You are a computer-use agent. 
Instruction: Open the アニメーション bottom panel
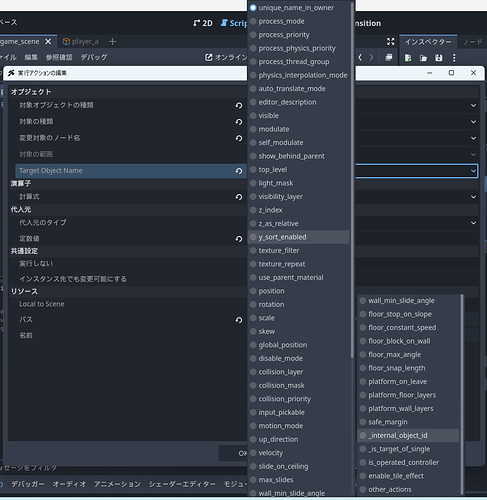click(117, 484)
